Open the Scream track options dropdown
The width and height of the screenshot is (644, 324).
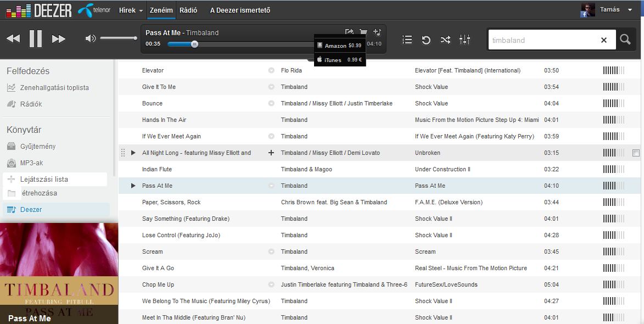pyautogui.click(x=271, y=252)
